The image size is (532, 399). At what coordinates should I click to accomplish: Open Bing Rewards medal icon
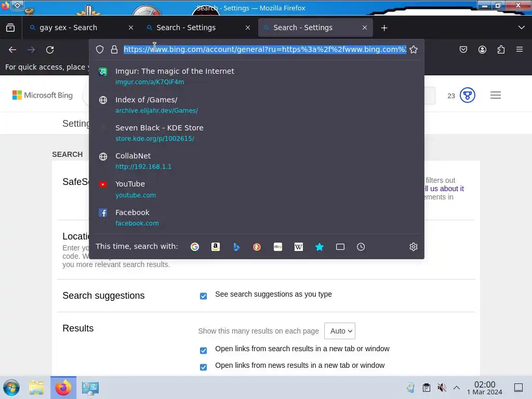point(467,96)
